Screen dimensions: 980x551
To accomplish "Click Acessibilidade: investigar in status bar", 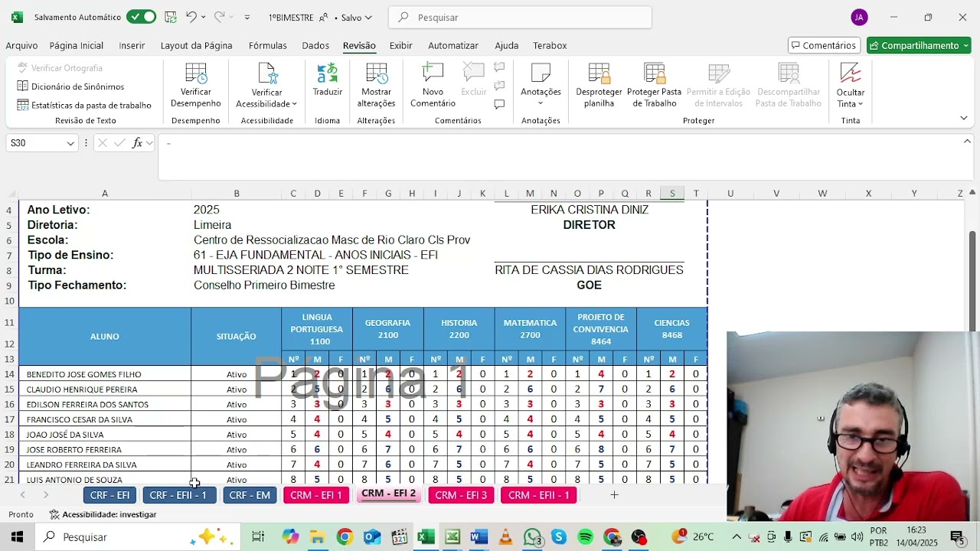I will [x=103, y=514].
